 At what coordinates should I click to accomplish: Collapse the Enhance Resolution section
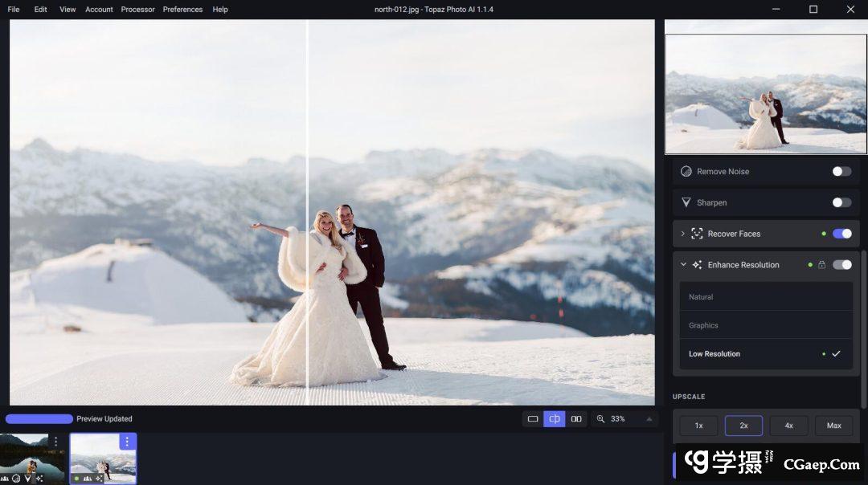point(683,265)
